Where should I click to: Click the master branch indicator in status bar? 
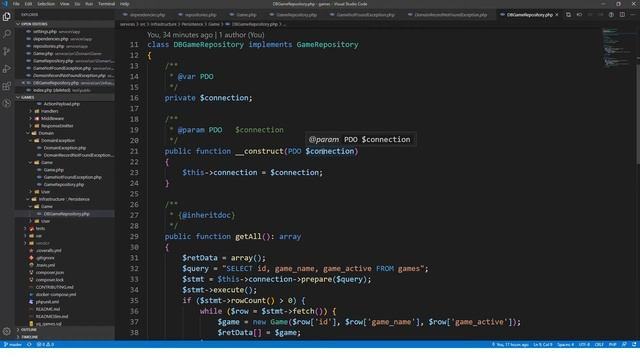[13, 344]
